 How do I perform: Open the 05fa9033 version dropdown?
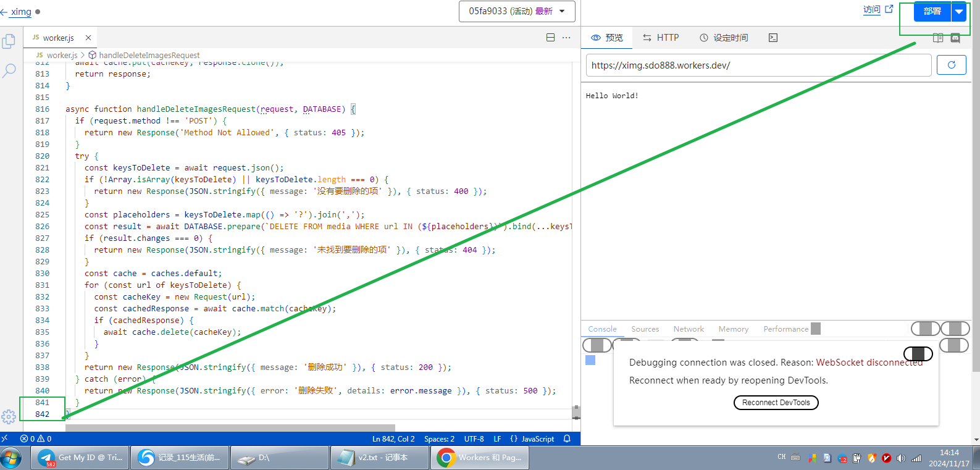coord(517,11)
